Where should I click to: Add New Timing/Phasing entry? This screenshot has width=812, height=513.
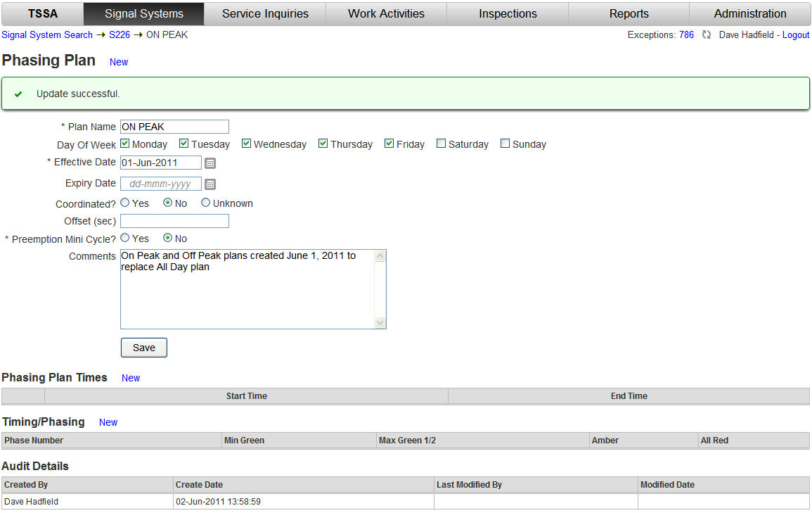tap(108, 423)
